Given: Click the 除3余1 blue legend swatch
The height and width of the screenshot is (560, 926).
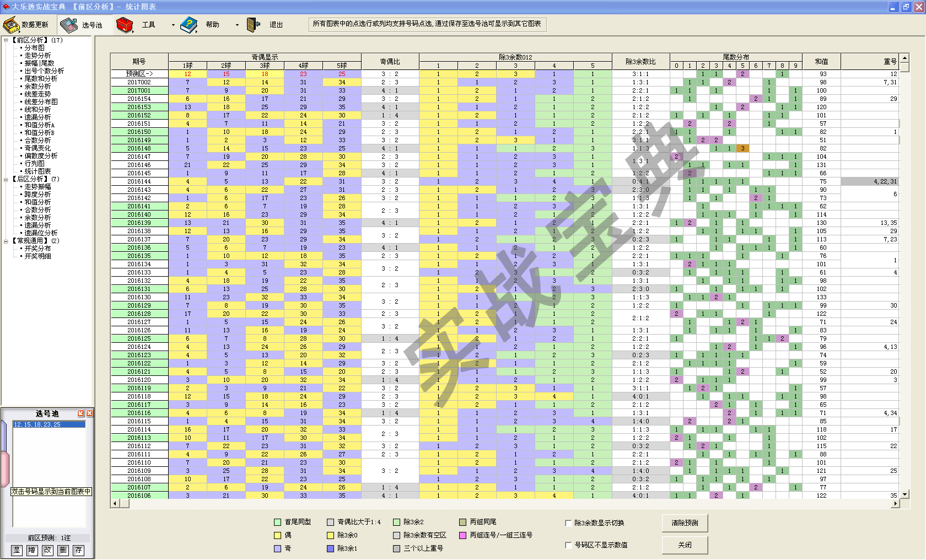Looking at the screenshot, I should pos(331,548).
